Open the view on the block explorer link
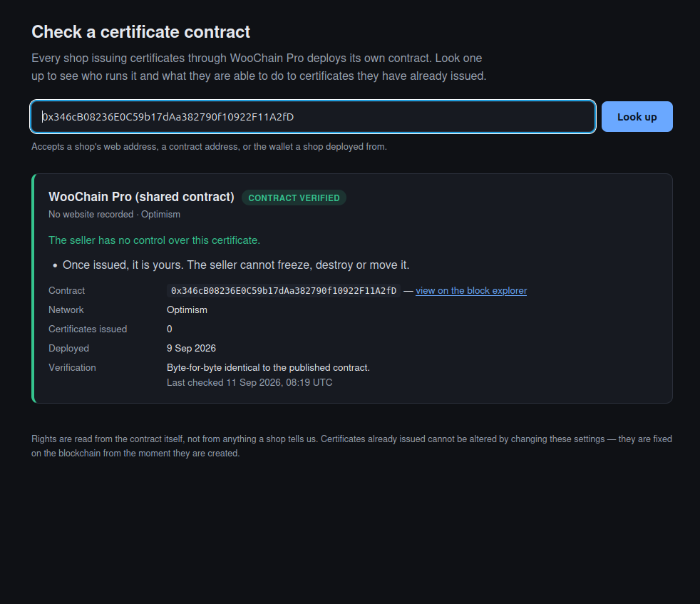Viewport: 700px width, 604px height. click(x=471, y=290)
